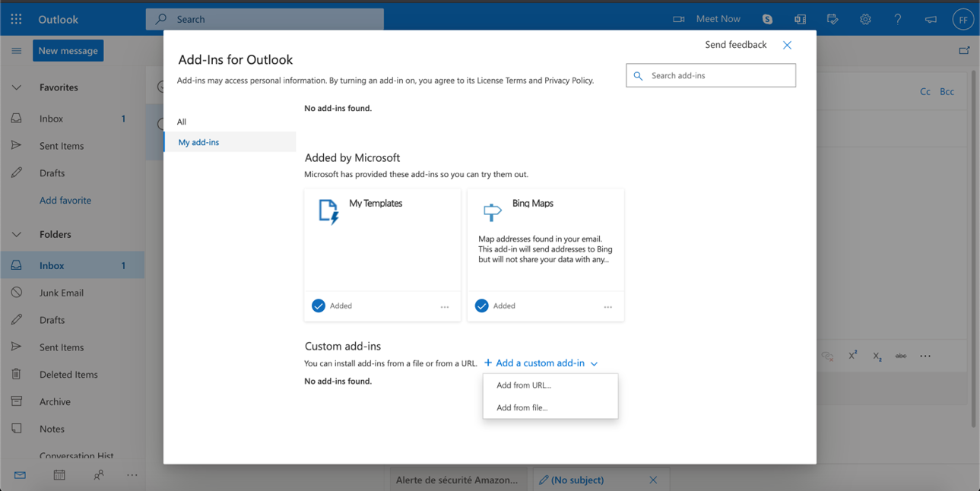Choose Add from file menu option
Screen dimensions: 980x491
pyautogui.click(x=522, y=407)
